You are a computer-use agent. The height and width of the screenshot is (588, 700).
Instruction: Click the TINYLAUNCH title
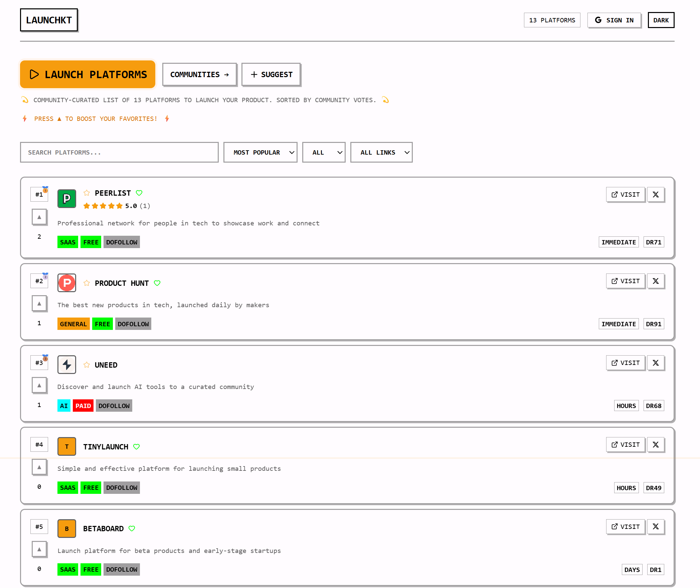(106, 447)
